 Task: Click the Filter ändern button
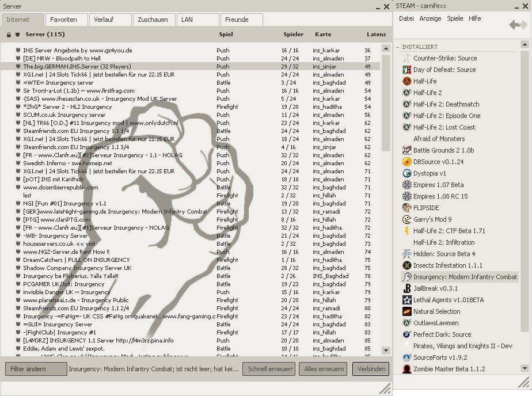coord(36,369)
